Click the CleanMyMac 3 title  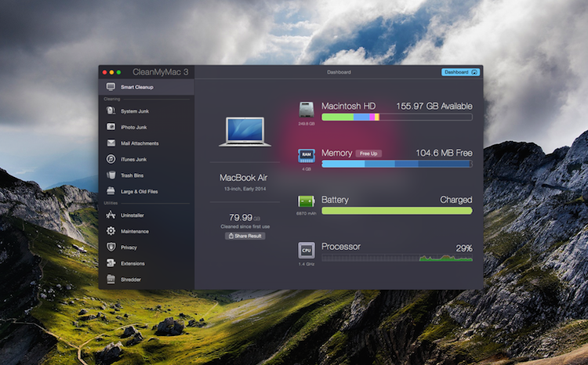coord(161,72)
